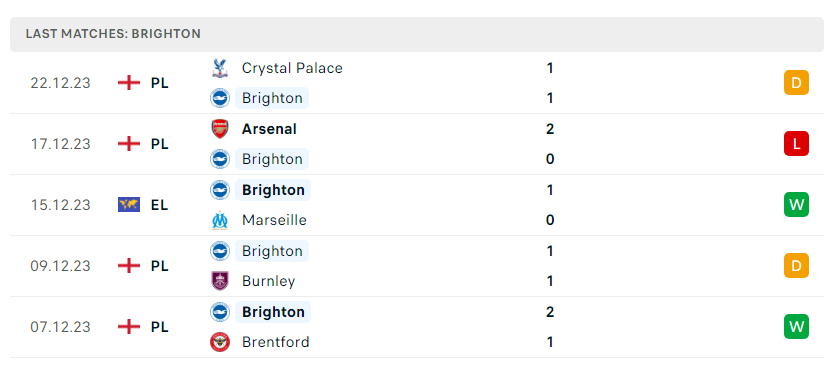Open the Arsenal team link
This screenshot has width=827, height=370.
(269, 129)
